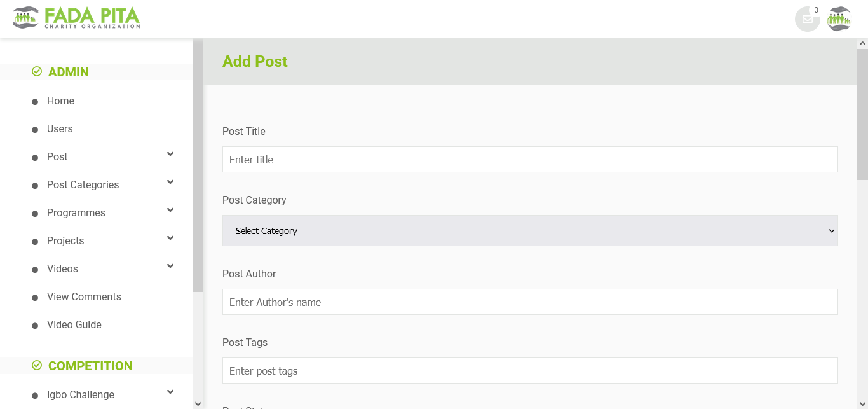Open the Select Category dropdown
868x409 pixels.
click(530, 231)
